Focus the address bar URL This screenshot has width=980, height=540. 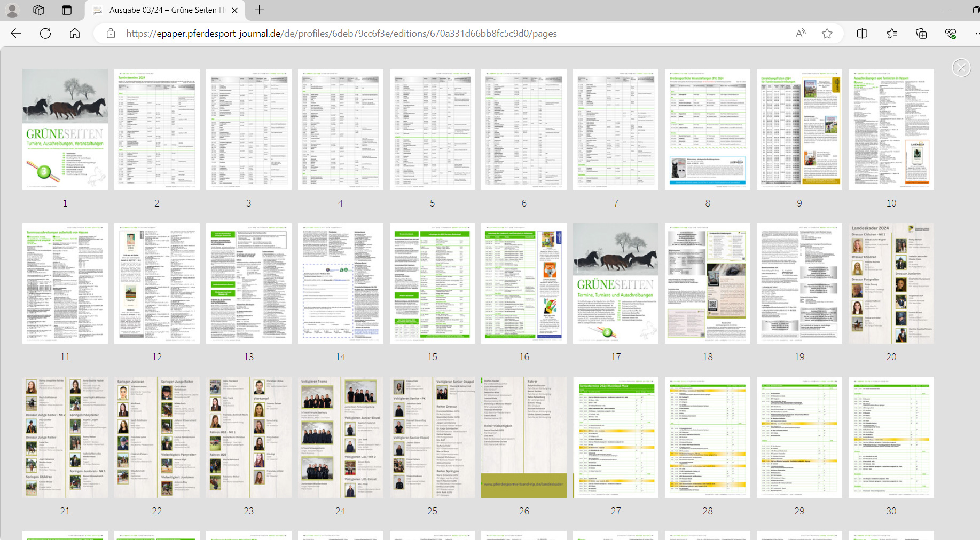[x=341, y=34]
